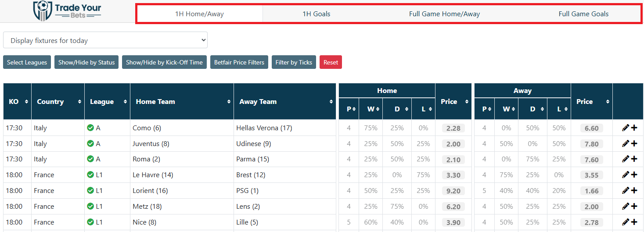Image resolution: width=644 pixels, height=232 pixels.
Task: Click the plus icon for Le Havre row
Action: (634, 175)
